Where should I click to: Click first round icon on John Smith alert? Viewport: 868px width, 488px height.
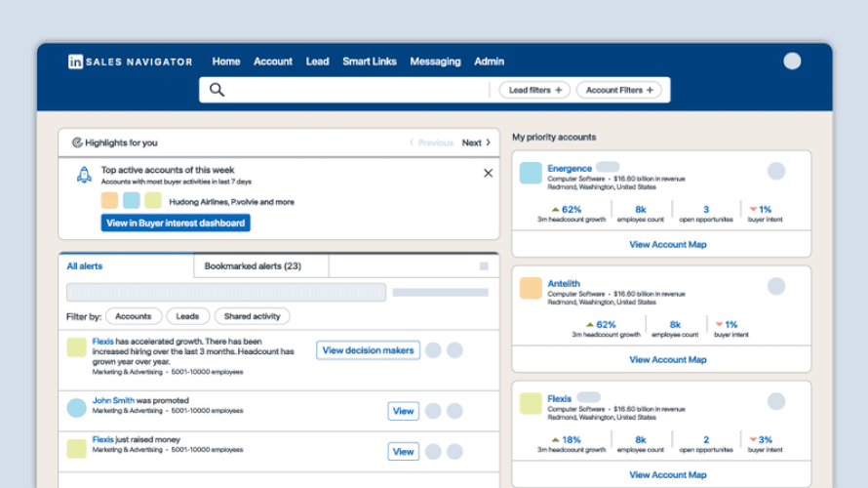pos(433,411)
